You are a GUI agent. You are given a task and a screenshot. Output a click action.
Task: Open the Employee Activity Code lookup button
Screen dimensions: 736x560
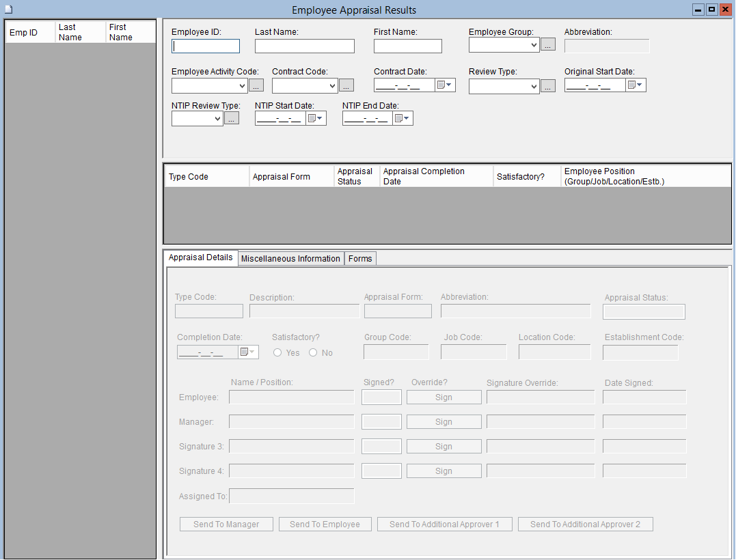click(x=256, y=85)
